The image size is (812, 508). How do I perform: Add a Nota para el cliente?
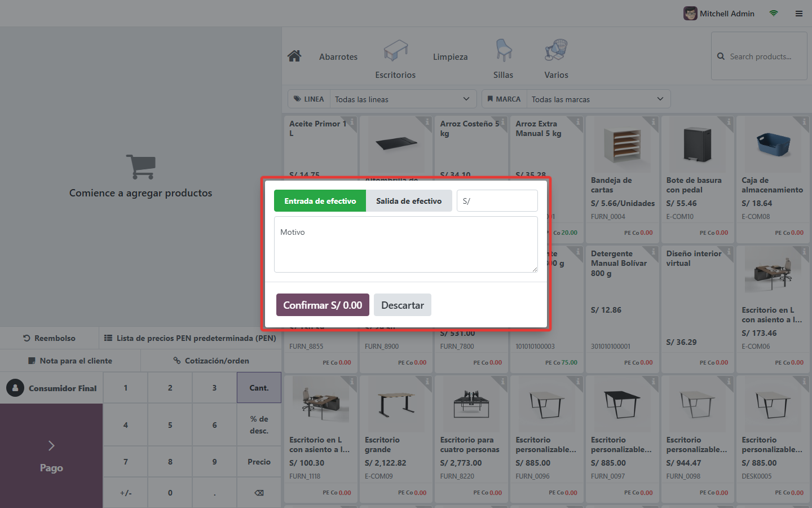pyautogui.click(x=70, y=361)
